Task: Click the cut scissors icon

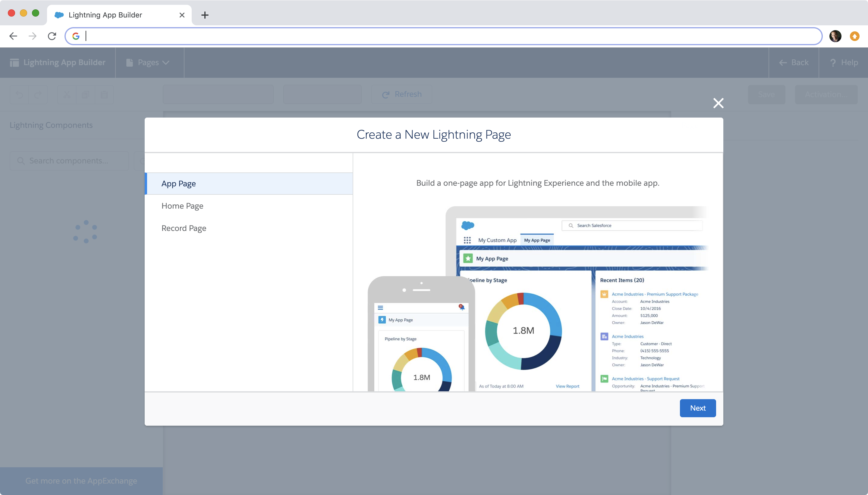Action: (x=67, y=95)
